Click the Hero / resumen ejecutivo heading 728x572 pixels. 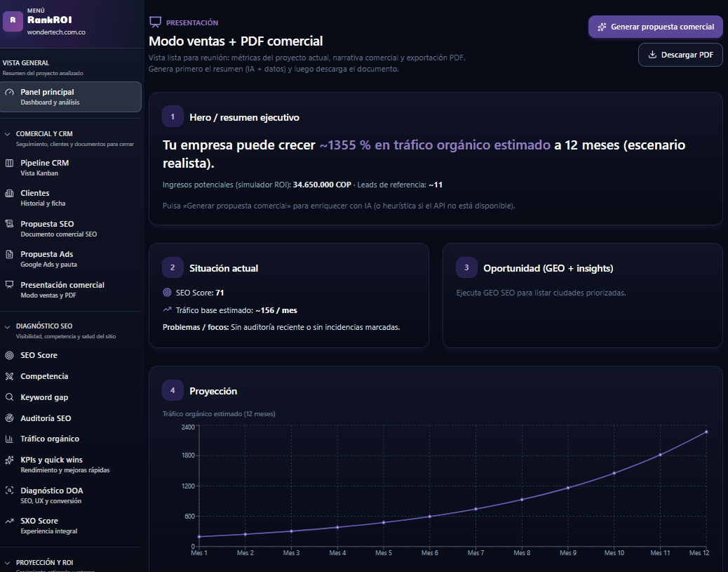coord(244,118)
